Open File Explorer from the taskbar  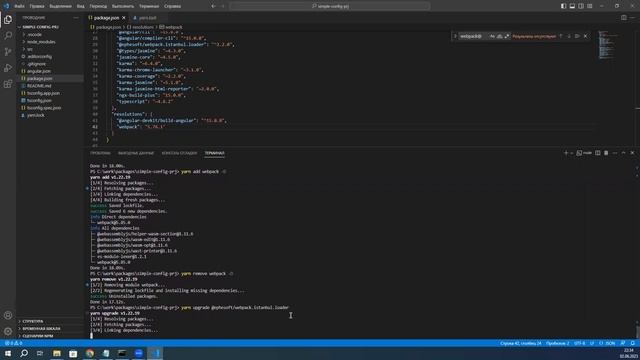pyautogui.click(x=57, y=353)
